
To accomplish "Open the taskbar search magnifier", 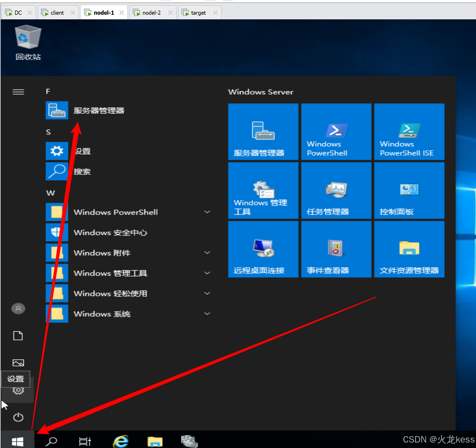I will tap(51, 441).
